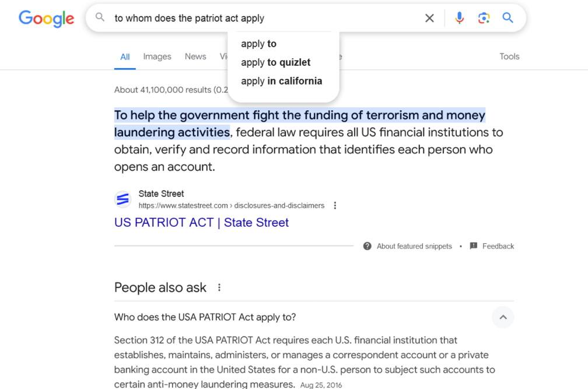
Task: Click the State Street favicon
Action: coord(123,199)
